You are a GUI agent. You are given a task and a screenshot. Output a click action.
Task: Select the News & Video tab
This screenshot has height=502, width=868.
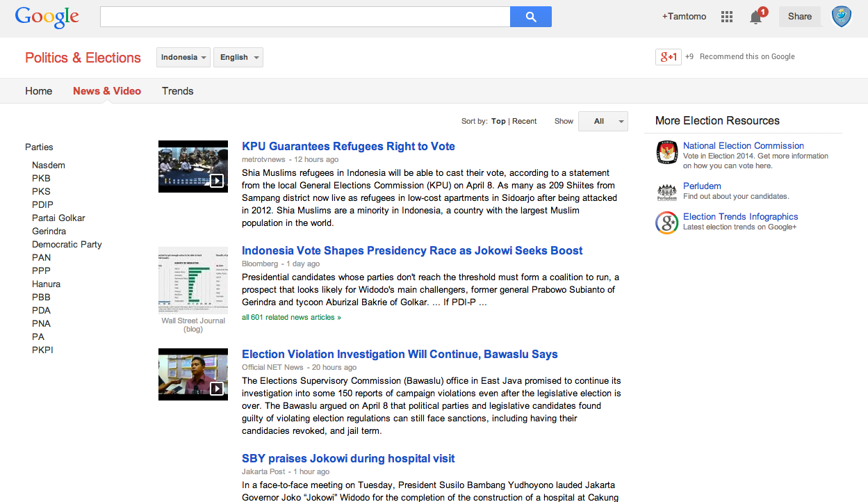coord(107,91)
